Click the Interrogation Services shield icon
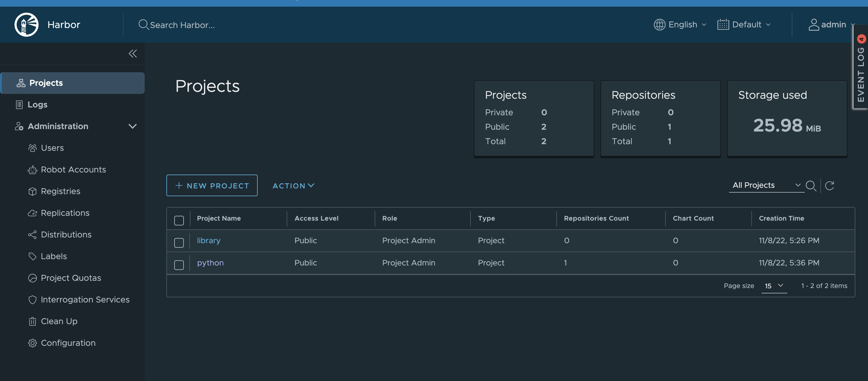 pos(32,299)
